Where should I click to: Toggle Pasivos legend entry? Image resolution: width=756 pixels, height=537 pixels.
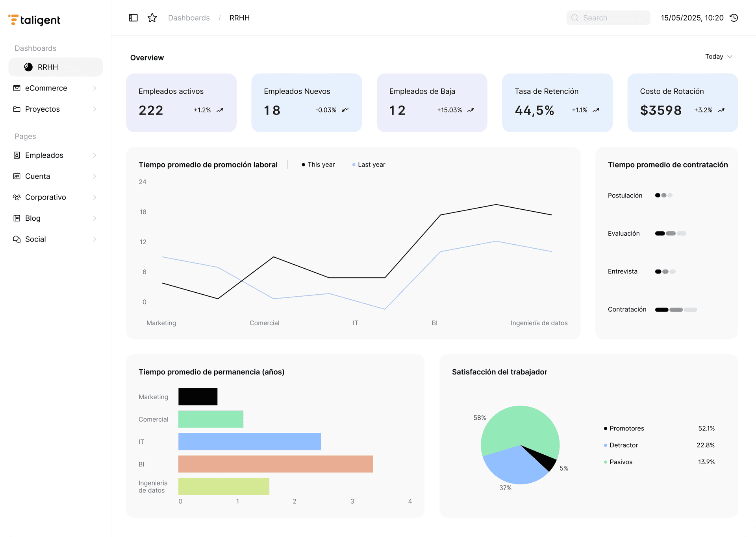[618, 462]
